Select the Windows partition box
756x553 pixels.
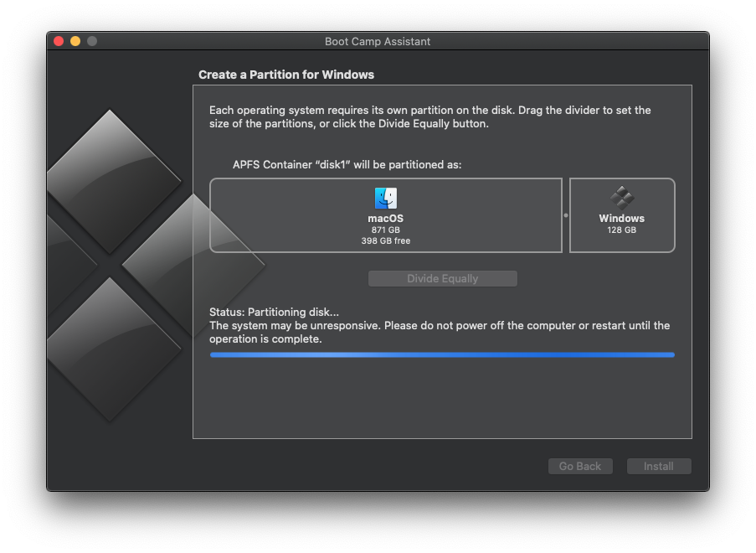pos(621,215)
